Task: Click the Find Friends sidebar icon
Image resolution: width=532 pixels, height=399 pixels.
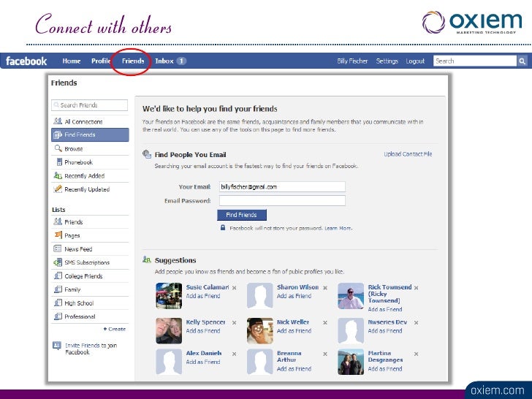Action: tap(58, 134)
